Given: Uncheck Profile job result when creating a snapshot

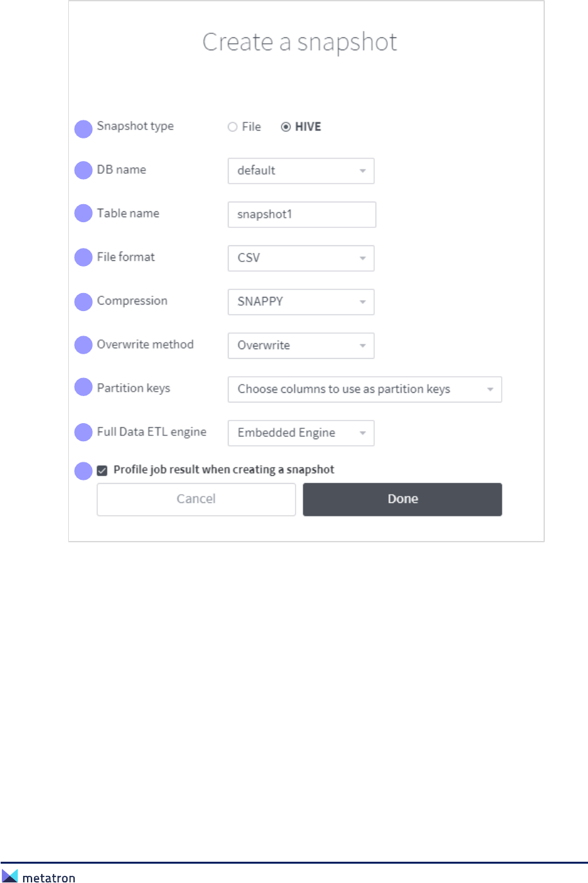Looking at the screenshot, I should point(102,471).
